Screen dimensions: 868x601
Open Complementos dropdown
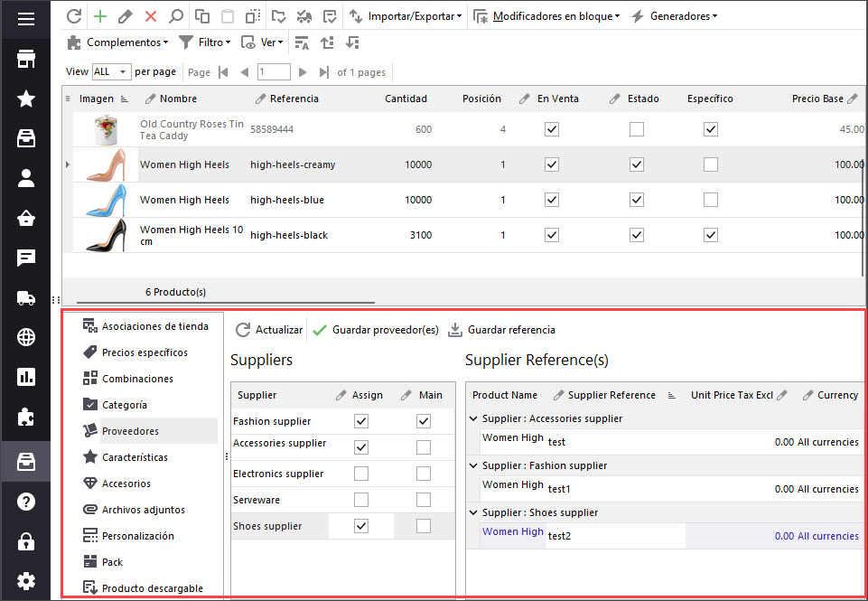[117, 42]
